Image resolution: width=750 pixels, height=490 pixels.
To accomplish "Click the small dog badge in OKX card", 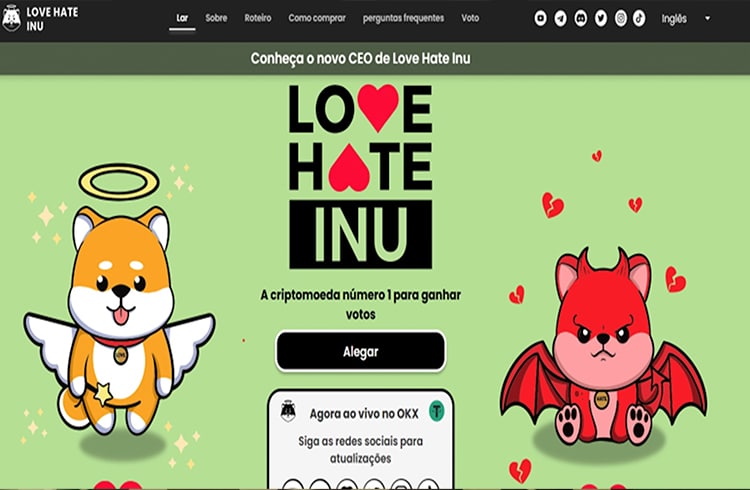I will (x=287, y=411).
